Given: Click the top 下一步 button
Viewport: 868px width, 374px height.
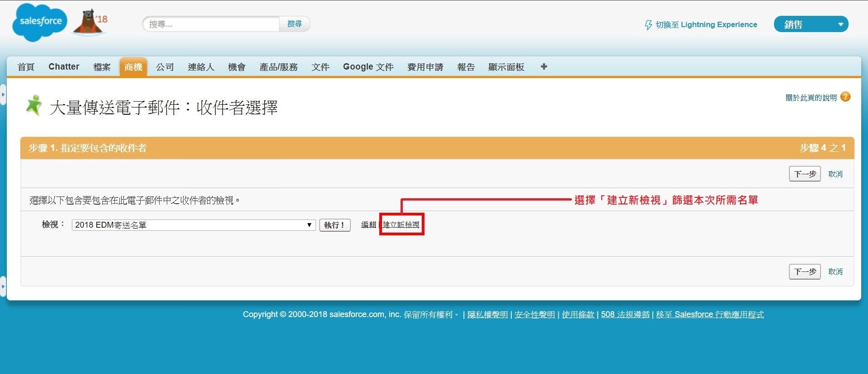Looking at the screenshot, I should (805, 174).
